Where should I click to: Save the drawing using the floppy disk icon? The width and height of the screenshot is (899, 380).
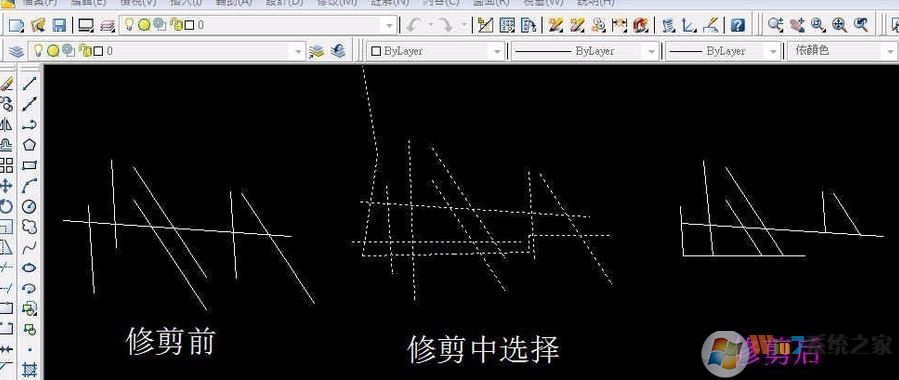(x=59, y=25)
